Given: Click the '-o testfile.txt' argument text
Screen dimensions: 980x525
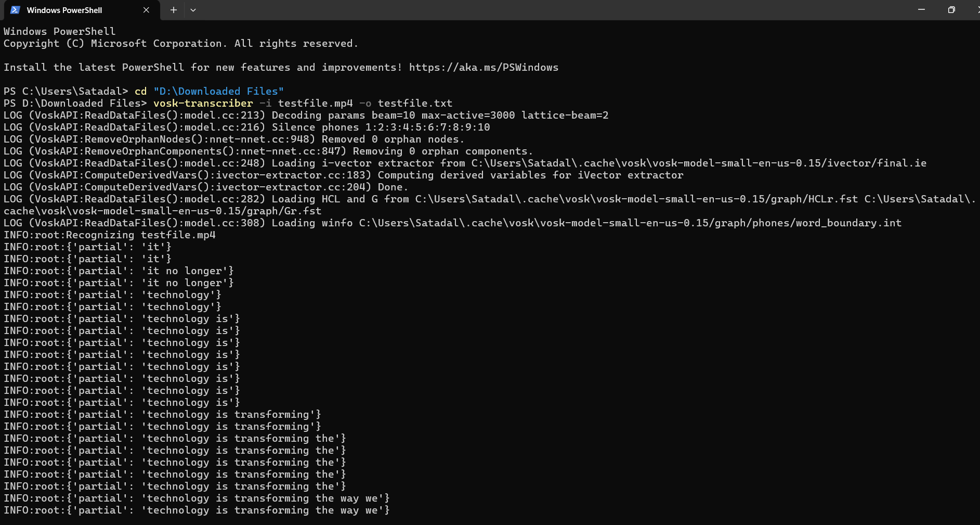Looking at the screenshot, I should pos(406,103).
